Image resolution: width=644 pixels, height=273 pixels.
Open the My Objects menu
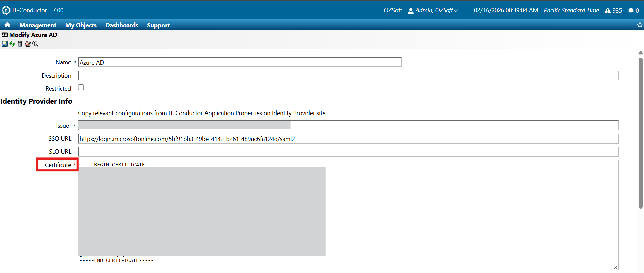coord(81,25)
